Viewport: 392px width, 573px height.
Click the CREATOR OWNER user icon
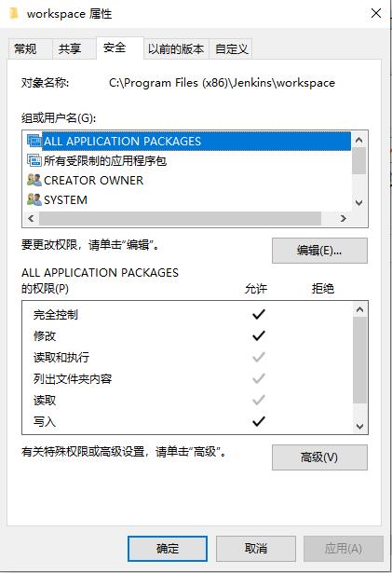click(x=34, y=180)
